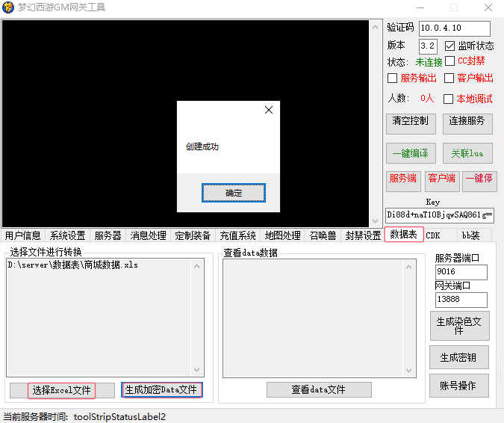Switch to the 用户信息 tab
This screenshot has width=504, height=423.
pos(22,235)
